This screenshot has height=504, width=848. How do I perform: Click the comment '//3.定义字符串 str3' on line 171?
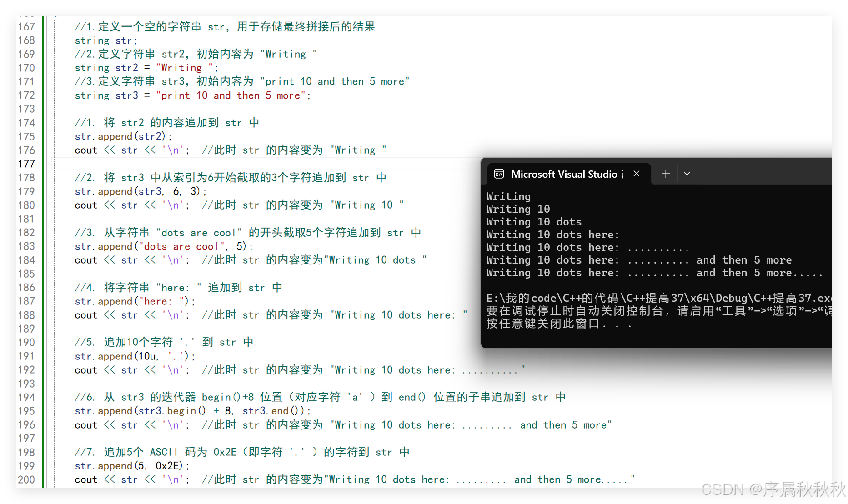(242, 81)
